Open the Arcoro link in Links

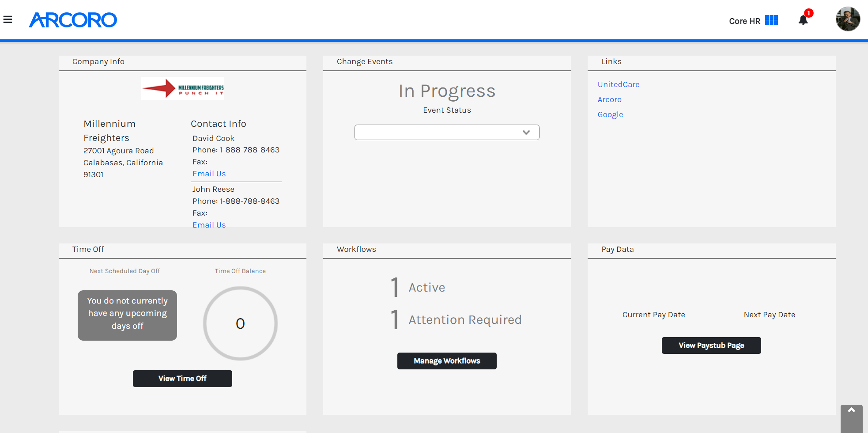click(x=609, y=99)
